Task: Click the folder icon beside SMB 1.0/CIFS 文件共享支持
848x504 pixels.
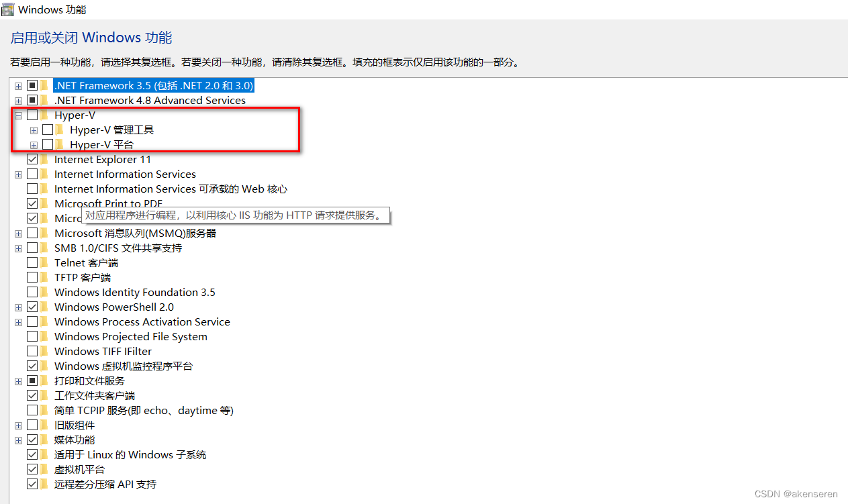Action: coord(44,248)
